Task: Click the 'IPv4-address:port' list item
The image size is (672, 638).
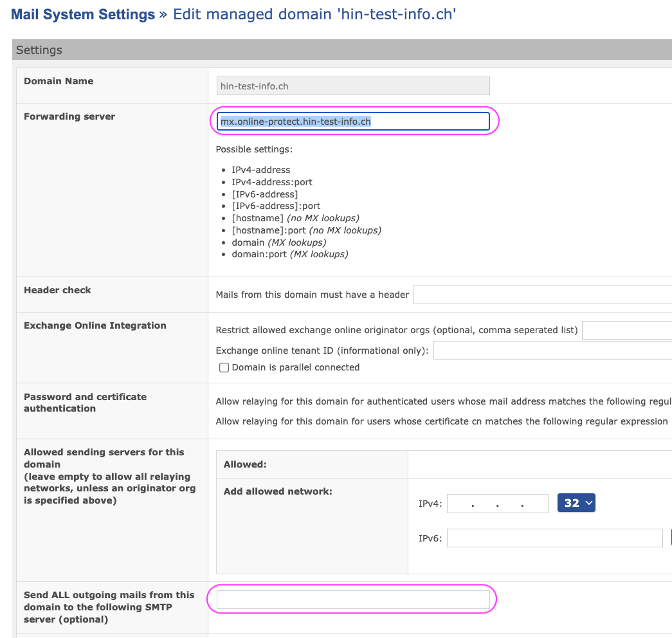Action: [272, 182]
